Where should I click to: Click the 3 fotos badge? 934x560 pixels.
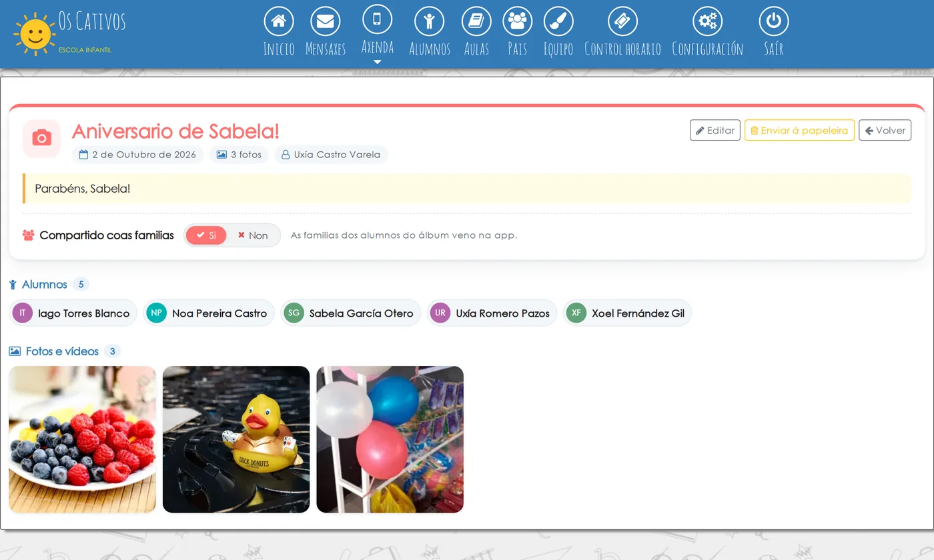coord(239,155)
